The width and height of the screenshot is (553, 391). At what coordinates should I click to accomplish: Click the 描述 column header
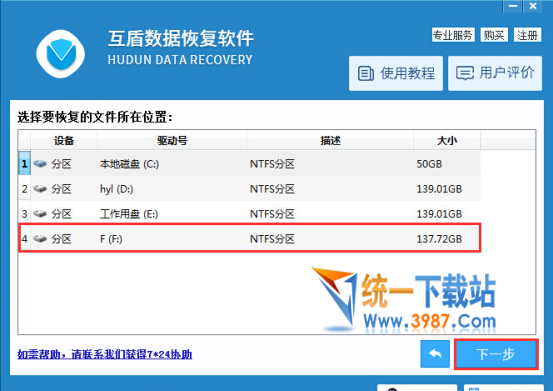[x=330, y=141]
